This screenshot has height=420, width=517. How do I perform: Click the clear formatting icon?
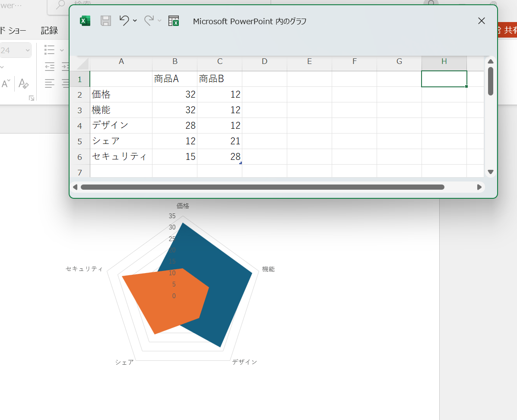click(x=24, y=83)
